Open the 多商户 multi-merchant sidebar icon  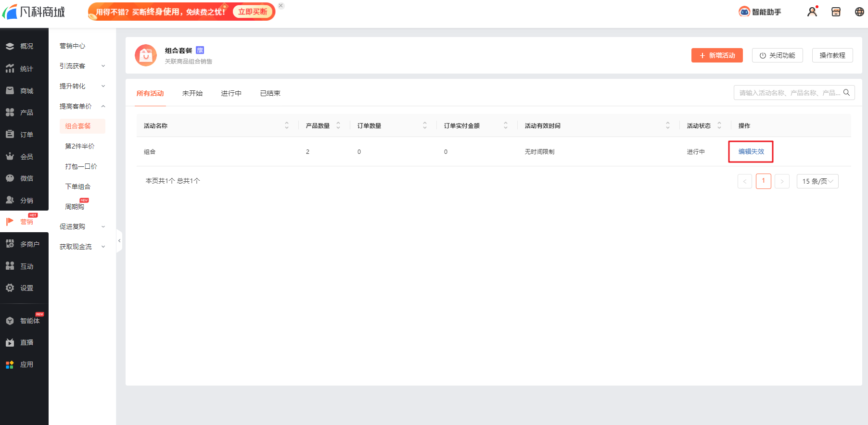pyautogui.click(x=10, y=244)
